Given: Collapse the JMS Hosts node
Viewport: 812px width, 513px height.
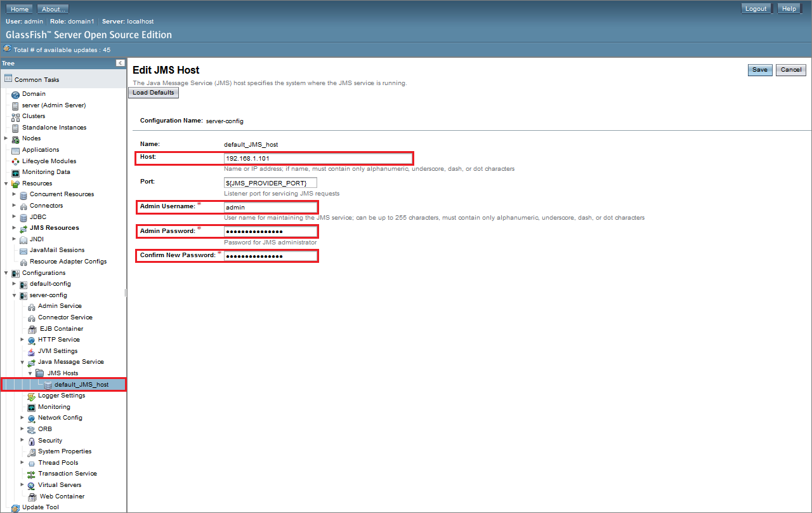Looking at the screenshot, I should click(30, 373).
